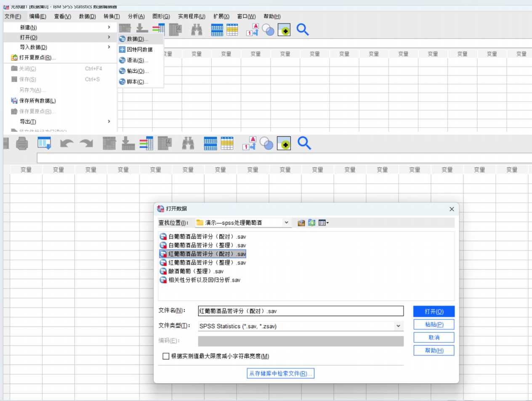Screen dimensions: 532x401
Task: Click the Go to Variable icon in lower toolbar
Action: [x=128, y=143]
